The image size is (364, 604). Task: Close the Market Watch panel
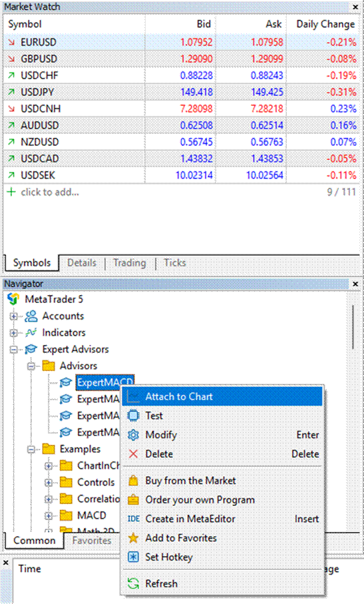click(355, 7)
